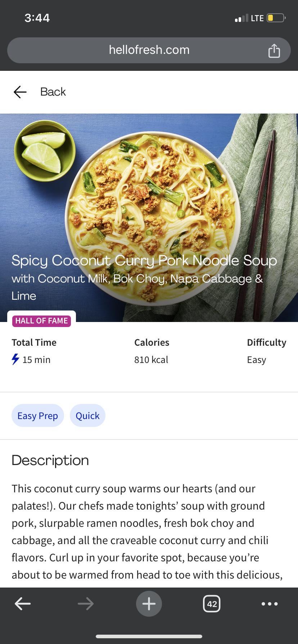298x644 pixels.
Task: Tap the home indicator bar at bottom
Action: pyautogui.click(x=149, y=636)
